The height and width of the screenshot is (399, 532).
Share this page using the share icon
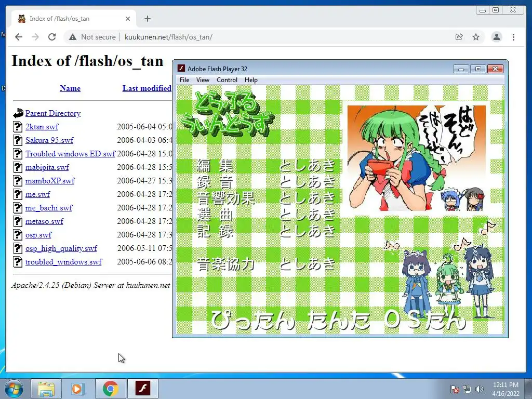[x=459, y=37]
